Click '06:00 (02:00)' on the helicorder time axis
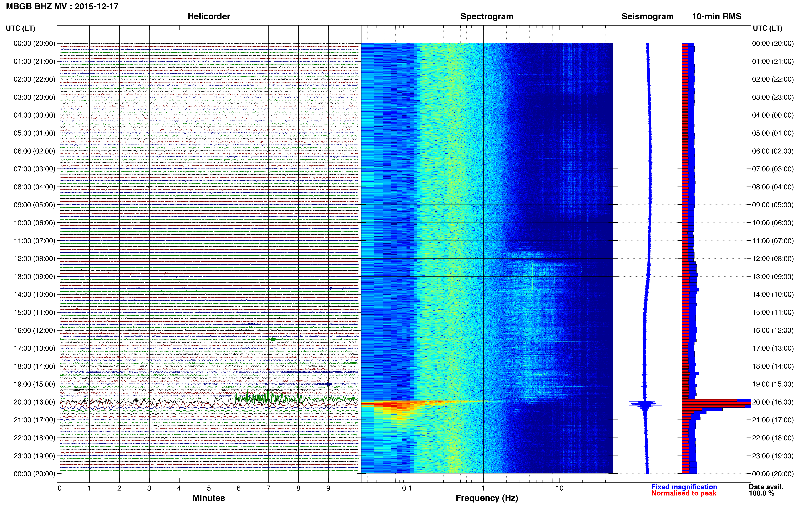This screenshot has width=812, height=508. click(x=34, y=151)
